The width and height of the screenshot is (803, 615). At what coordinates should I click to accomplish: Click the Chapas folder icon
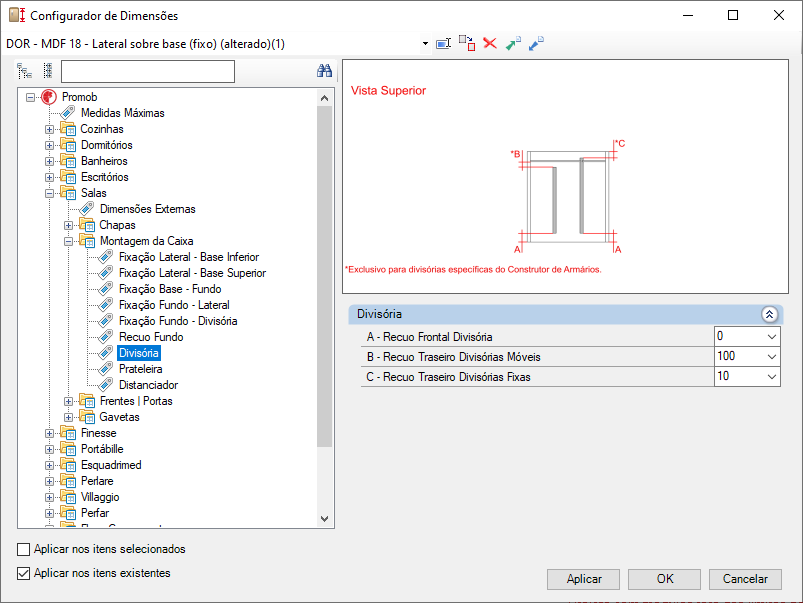(x=87, y=225)
